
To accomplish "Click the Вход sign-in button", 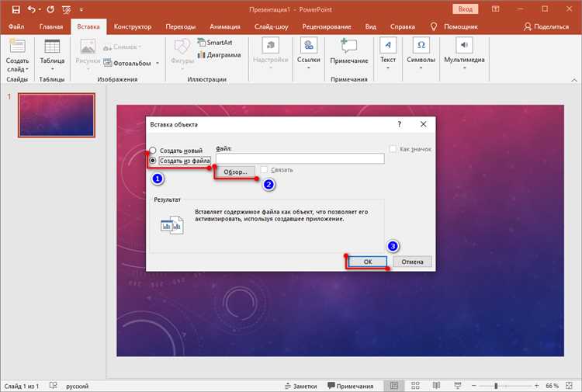I will coord(465,9).
